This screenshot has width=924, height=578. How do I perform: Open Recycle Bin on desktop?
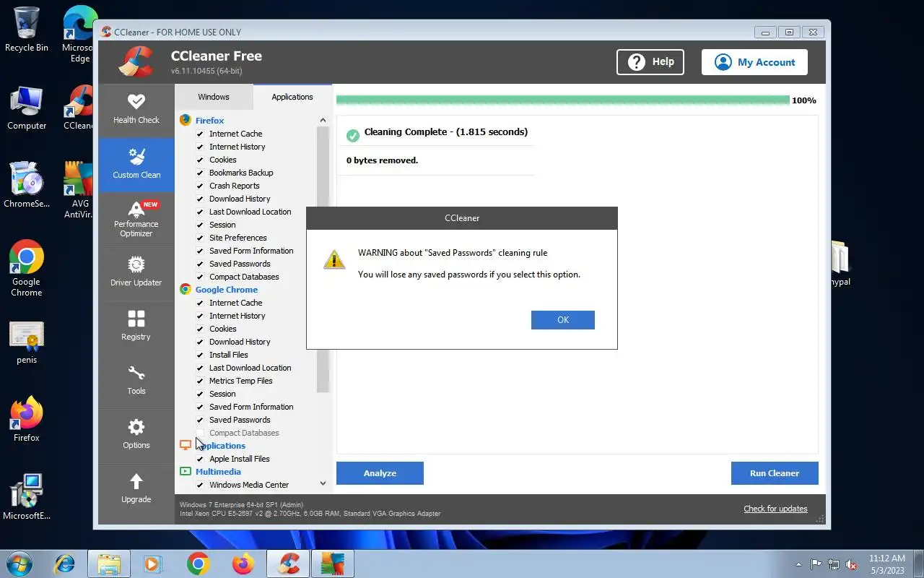(27, 30)
